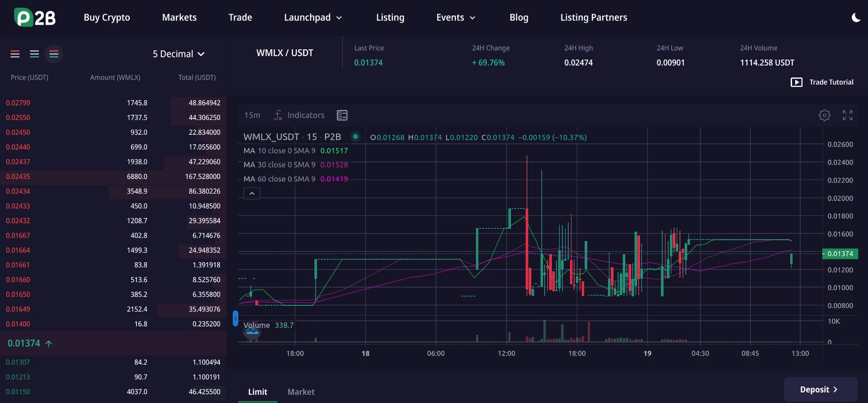Open the 5 Decimal dropdown
The width and height of the screenshot is (868, 403).
pyautogui.click(x=179, y=54)
